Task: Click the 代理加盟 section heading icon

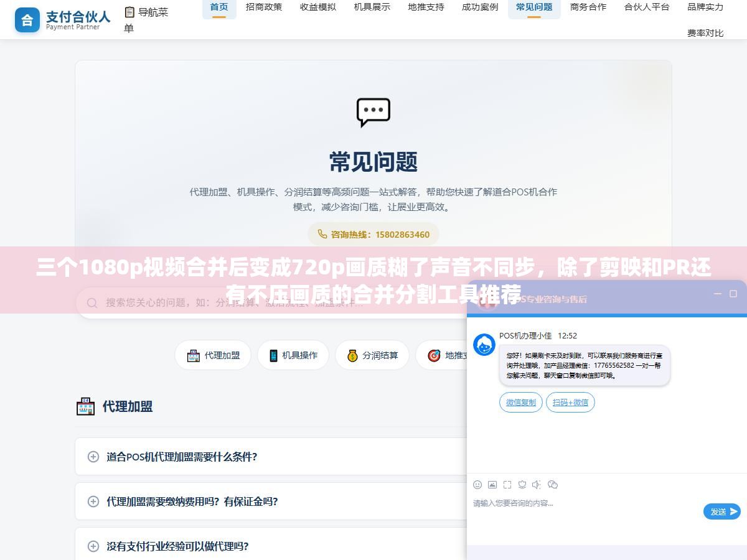Action: coord(85,406)
